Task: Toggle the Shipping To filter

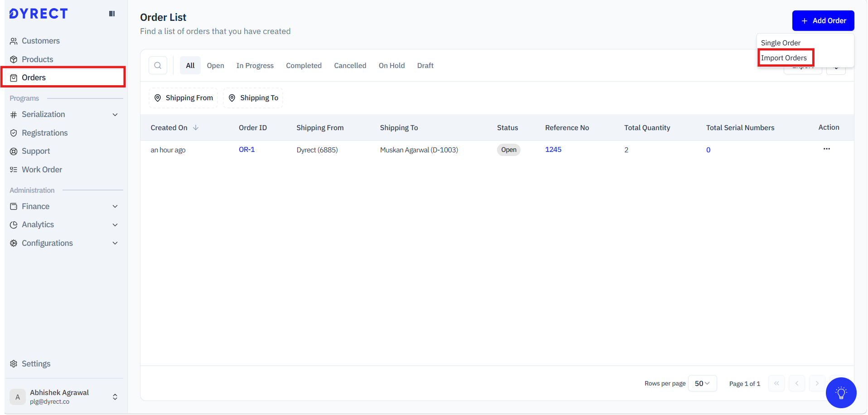Action: coord(253,98)
